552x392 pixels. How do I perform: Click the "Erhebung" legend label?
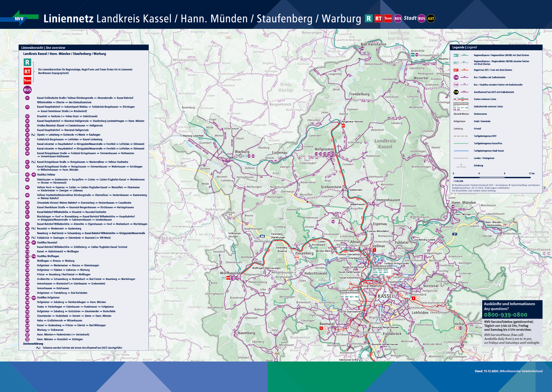pos(479,166)
